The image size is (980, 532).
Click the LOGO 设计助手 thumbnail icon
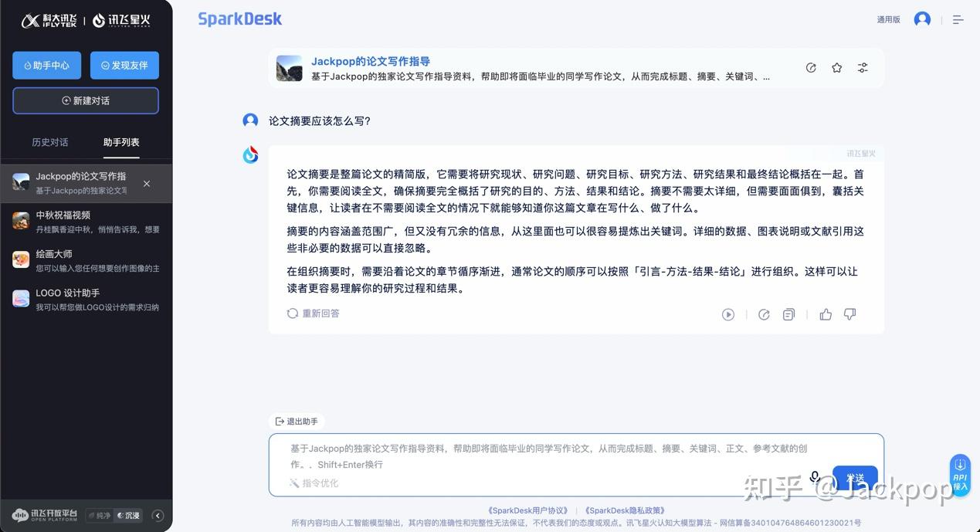pos(21,299)
